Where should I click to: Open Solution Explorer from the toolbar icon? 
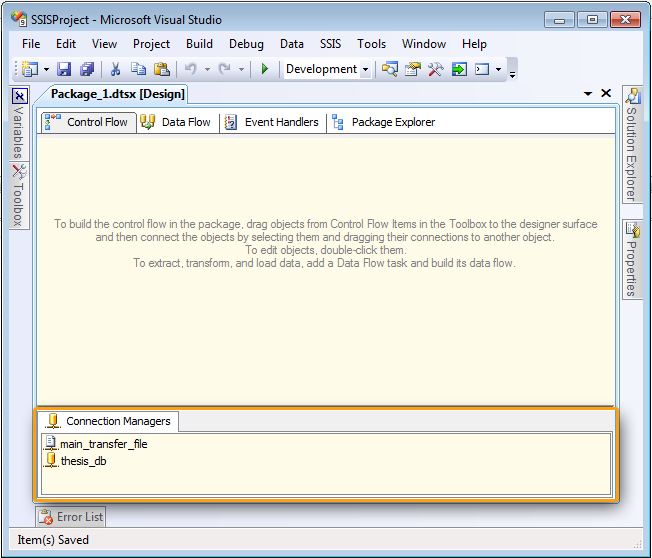pyautogui.click(x=390, y=69)
